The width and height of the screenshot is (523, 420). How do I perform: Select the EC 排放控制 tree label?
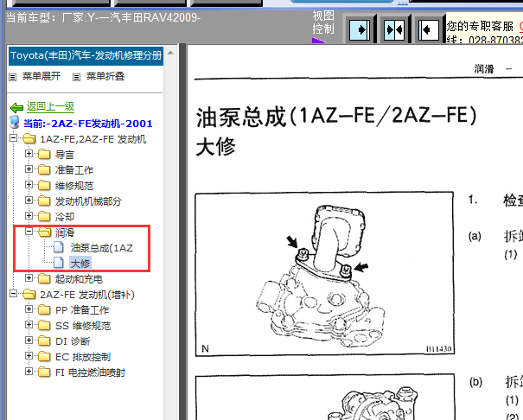coord(83,357)
